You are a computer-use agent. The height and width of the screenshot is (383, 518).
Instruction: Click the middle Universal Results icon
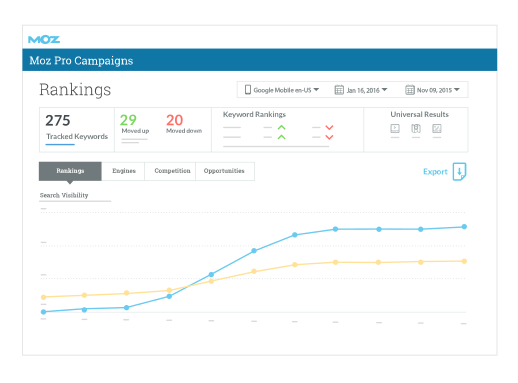416,128
